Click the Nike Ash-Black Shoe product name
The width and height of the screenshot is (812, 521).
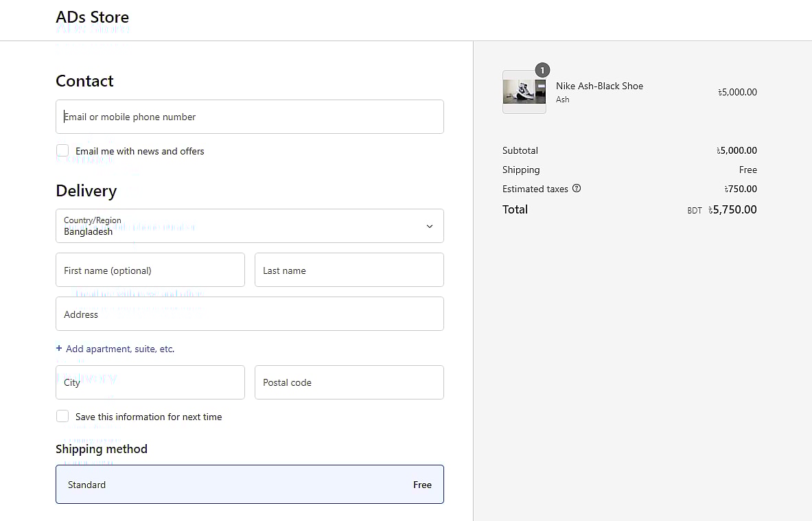pos(599,86)
